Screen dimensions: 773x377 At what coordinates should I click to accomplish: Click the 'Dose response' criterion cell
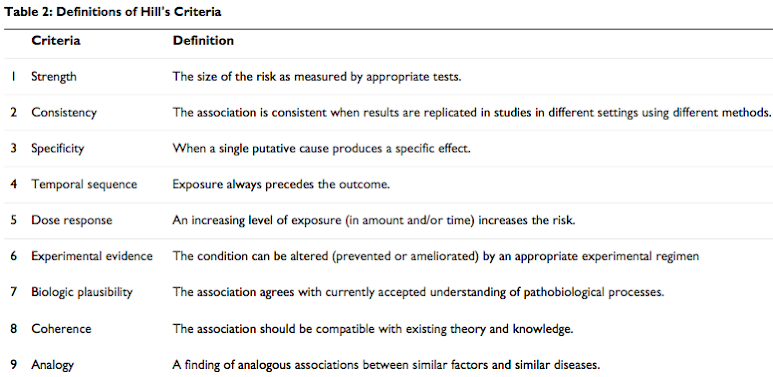pyautogui.click(x=71, y=220)
